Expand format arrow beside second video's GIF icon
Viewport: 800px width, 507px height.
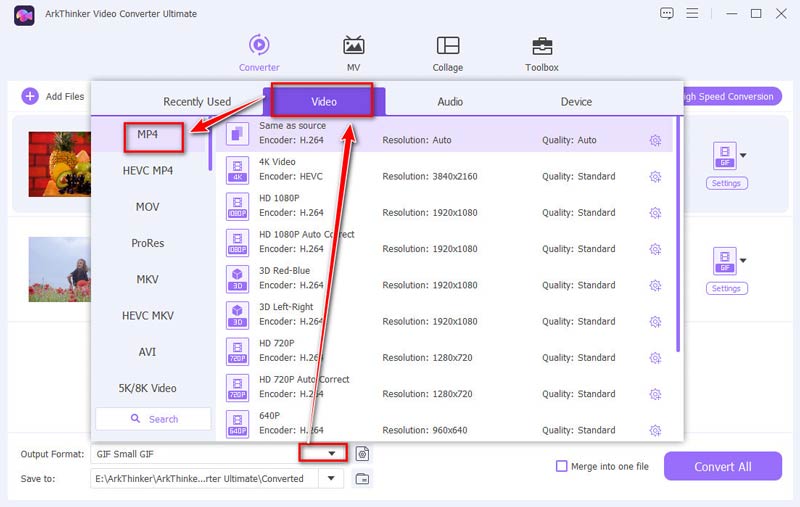point(743,260)
